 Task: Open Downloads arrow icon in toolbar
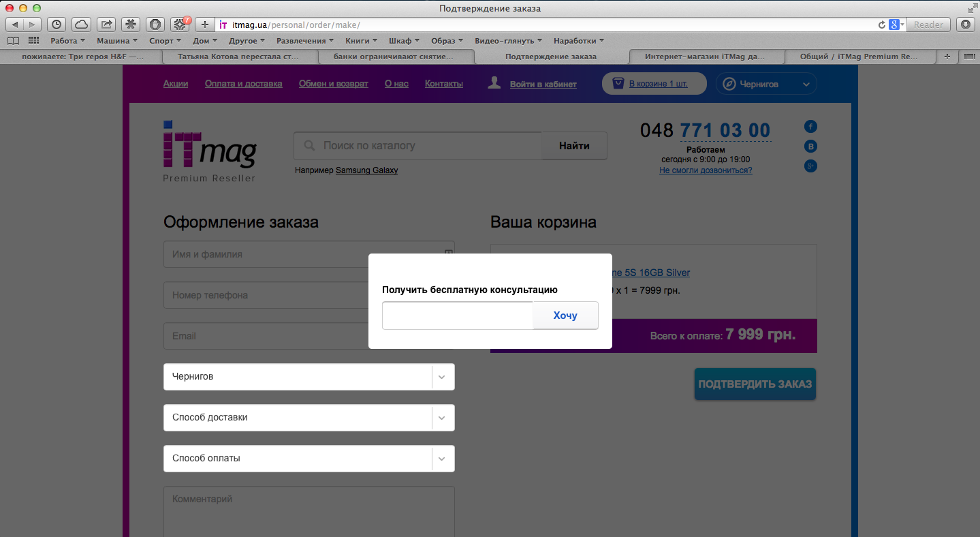[x=965, y=25]
